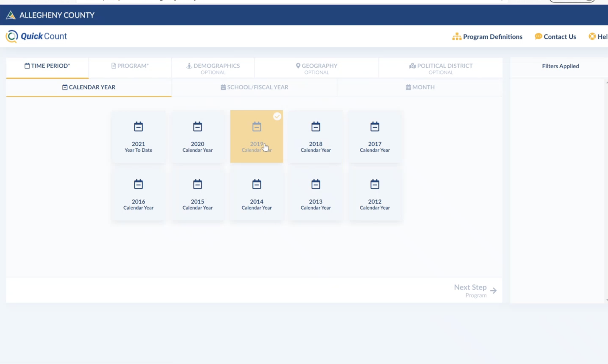608x364 pixels.
Task: Select the Month sub-tab
Action: point(420,87)
